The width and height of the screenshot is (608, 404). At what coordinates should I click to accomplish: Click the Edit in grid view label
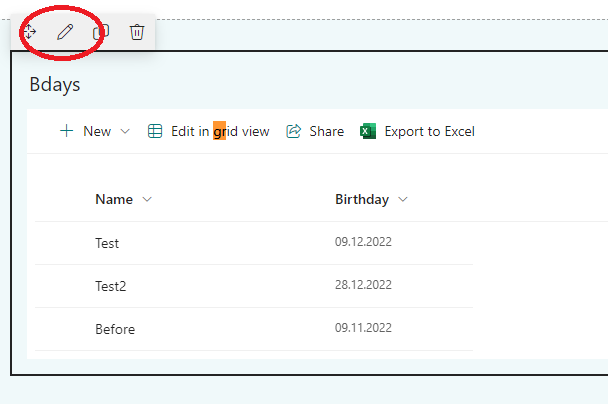[x=220, y=131]
